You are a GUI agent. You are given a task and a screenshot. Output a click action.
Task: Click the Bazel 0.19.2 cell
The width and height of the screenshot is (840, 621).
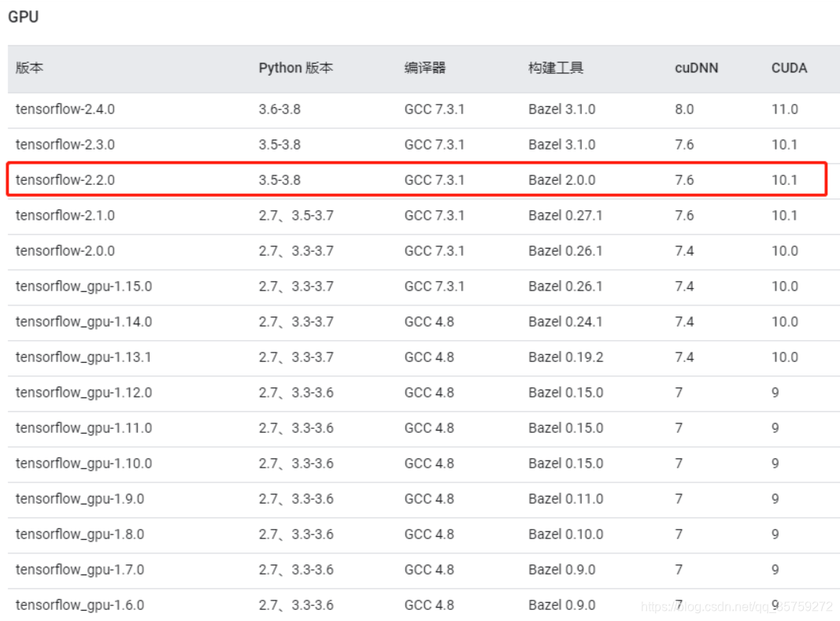point(566,357)
